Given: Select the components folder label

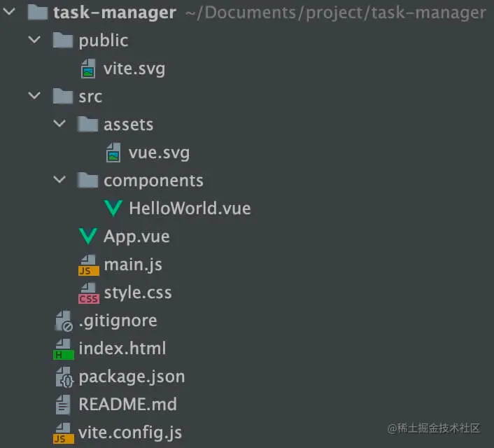Looking at the screenshot, I should coord(153,181).
